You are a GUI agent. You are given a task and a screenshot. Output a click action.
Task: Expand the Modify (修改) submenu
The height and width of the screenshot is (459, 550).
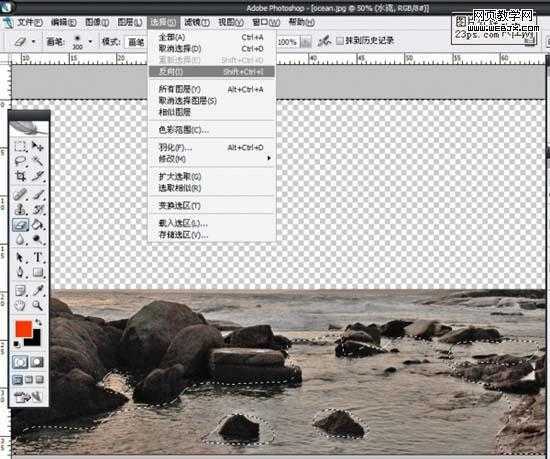(212, 159)
